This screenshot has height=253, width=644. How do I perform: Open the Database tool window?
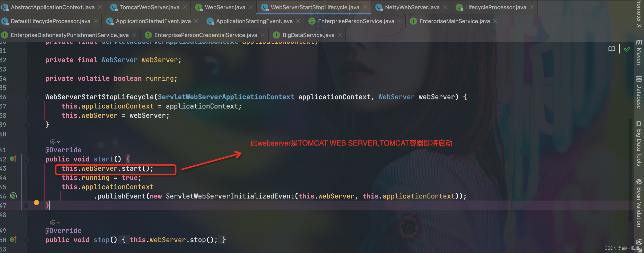(x=639, y=92)
